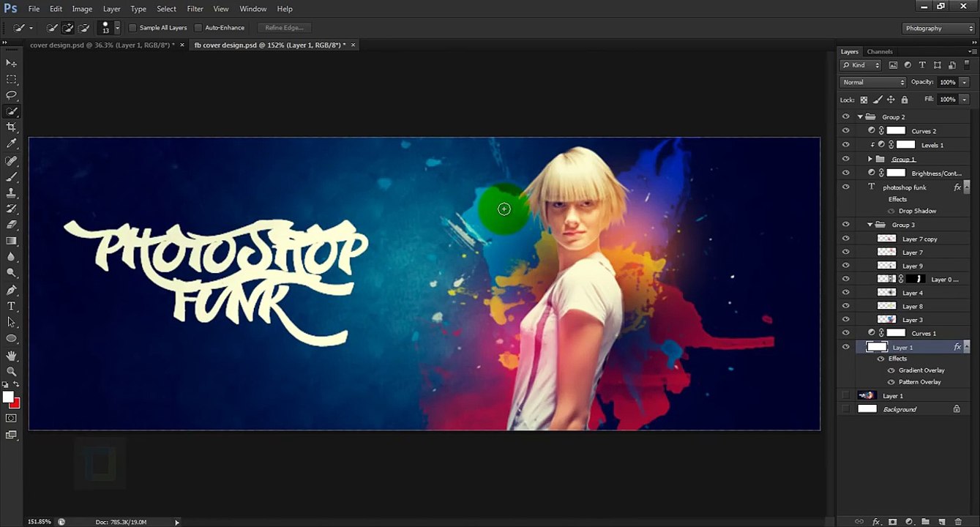
Task: Select the Layer 9 thumbnail
Action: click(886, 266)
